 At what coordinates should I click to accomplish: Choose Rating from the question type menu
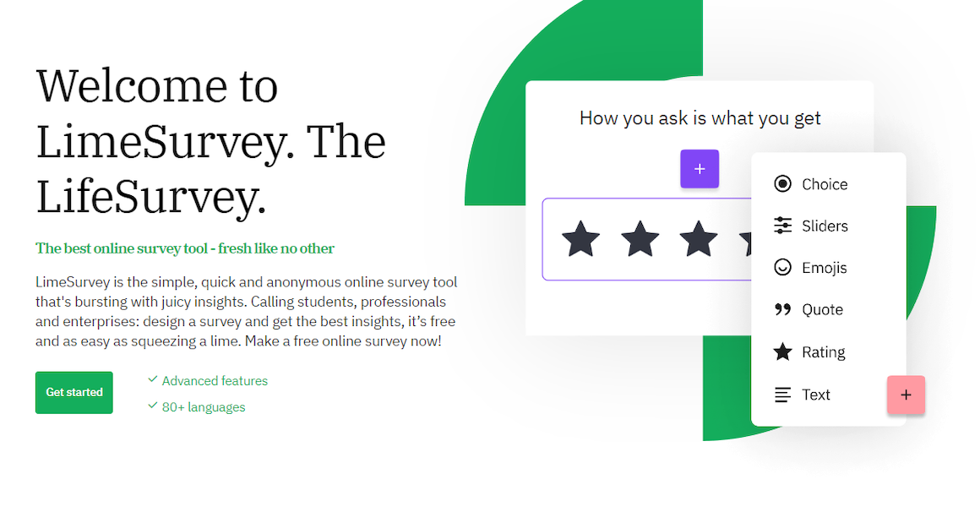pyautogui.click(x=818, y=351)
